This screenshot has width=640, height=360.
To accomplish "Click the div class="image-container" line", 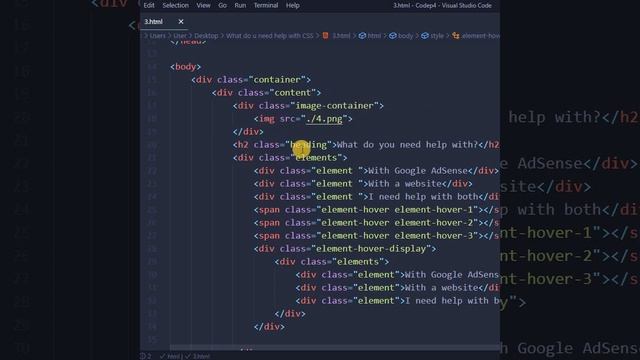I will pyautogui.click(x=308, y=106).
